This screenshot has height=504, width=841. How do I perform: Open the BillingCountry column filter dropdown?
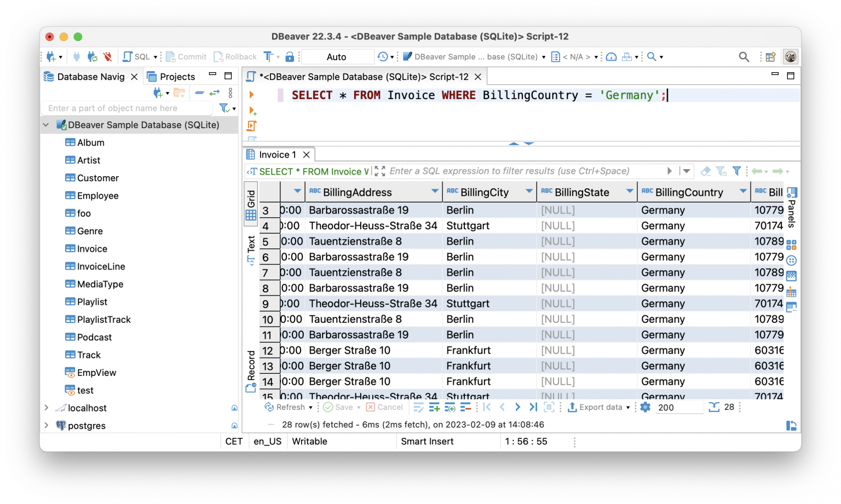click(x=743, y=192)
